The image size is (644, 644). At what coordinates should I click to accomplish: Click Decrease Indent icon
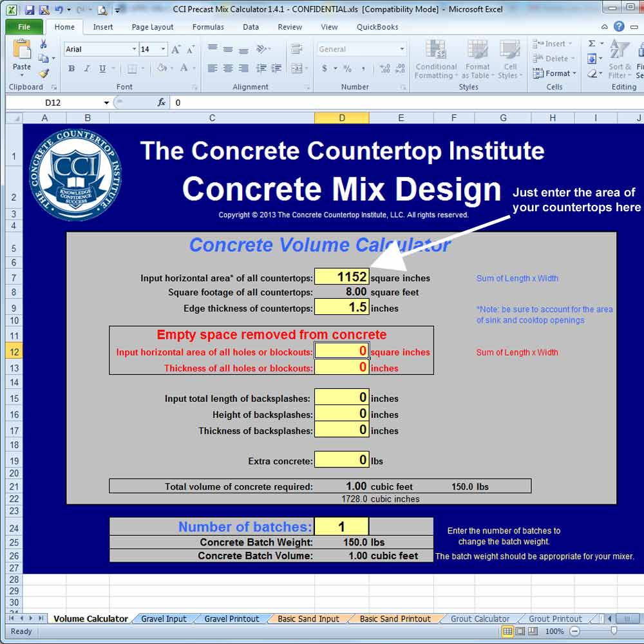(x=261, y=68)
